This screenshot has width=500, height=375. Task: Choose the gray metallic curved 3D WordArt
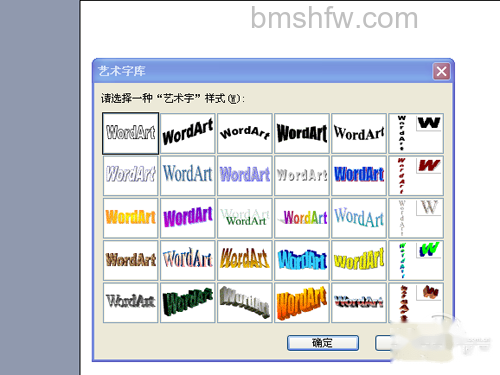pyautogui.click(x=245, y=303)
